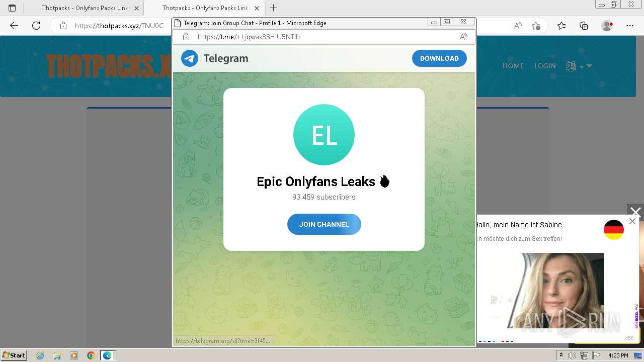Add this page to favorites star icon
The image size is (644, 362).
coord(536,26)
